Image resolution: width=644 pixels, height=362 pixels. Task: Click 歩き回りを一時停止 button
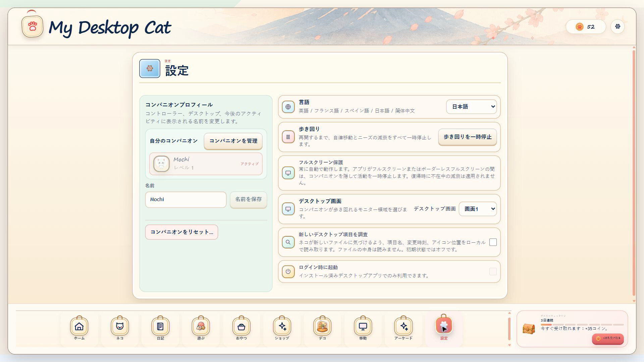[467, 137]
